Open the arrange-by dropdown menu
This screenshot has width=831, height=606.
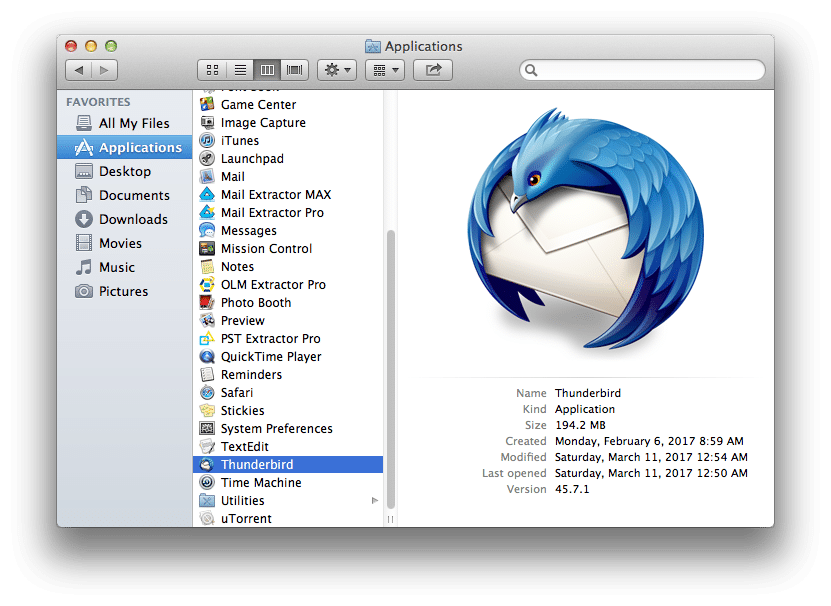click(x=384, y=69)
